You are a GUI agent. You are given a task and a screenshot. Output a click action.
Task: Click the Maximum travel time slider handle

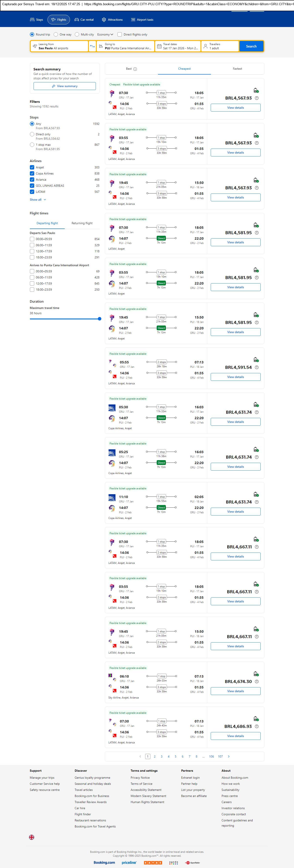(99, 319)
